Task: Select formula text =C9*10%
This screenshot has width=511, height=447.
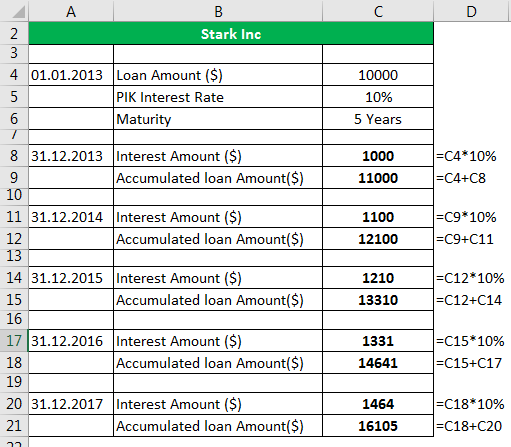Action: click(466, 217)
